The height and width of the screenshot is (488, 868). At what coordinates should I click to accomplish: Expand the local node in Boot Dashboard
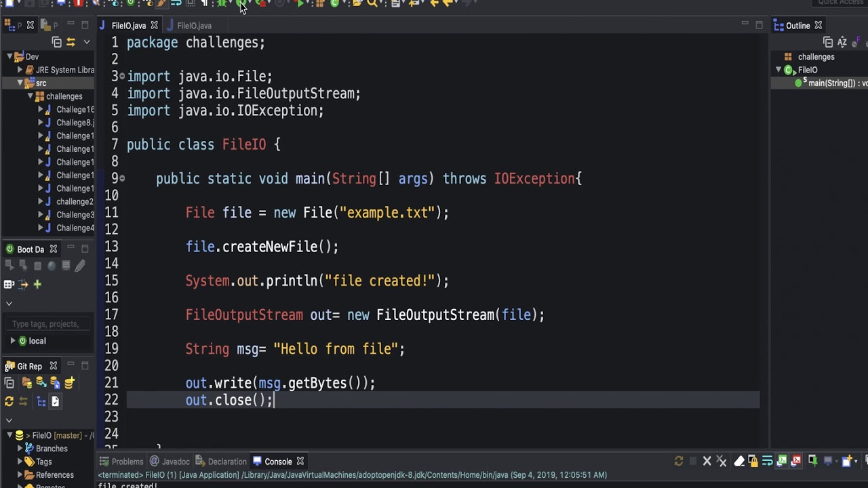[x=12, y=341]
